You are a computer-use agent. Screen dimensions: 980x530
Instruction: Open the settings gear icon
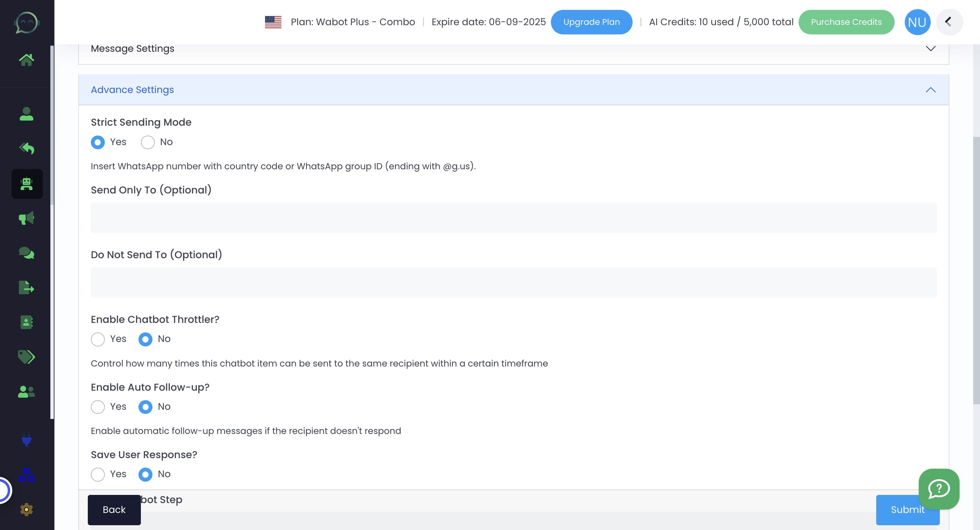(27, 509)
